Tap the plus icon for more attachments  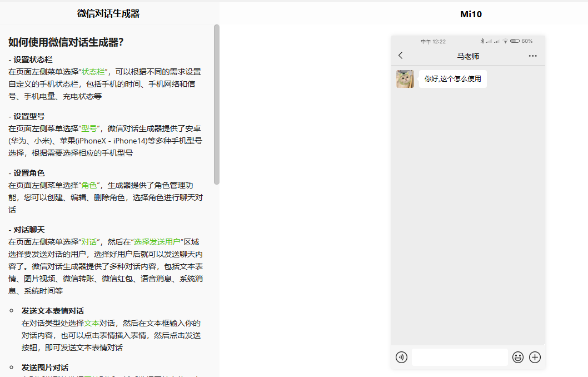click(535, 357)
